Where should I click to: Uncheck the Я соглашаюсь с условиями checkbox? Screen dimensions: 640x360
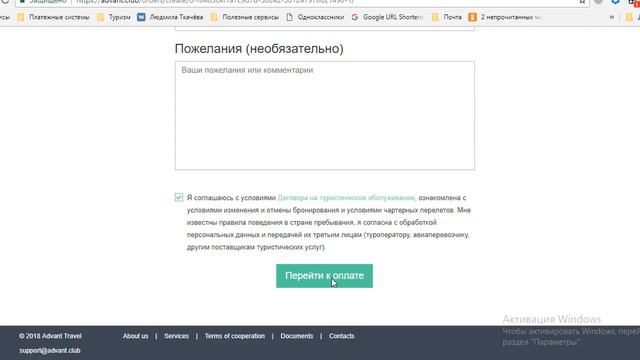coord(179,198)
